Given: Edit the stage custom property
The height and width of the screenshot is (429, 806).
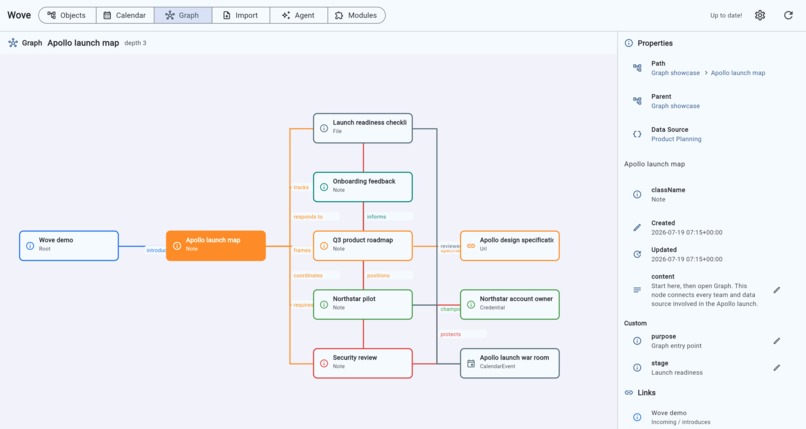Looking at the screenshot, I should [x=777, y=367].
